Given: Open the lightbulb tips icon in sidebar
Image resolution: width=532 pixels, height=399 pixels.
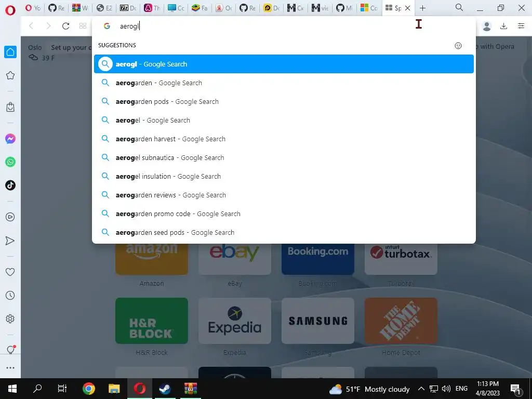Looking at the screenshot, I should point(10,350).
